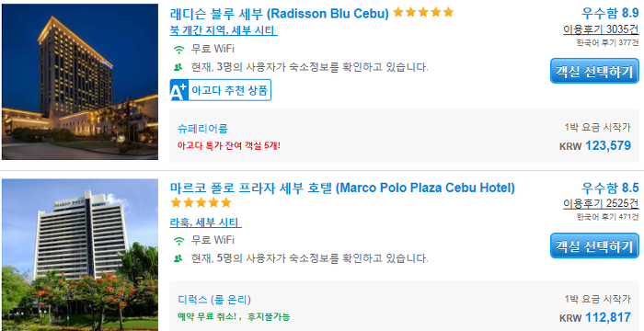This screenshot has height=331, width=644.
Task: Open 이용후기 3035건 reviews link
Action: (601, 29)
